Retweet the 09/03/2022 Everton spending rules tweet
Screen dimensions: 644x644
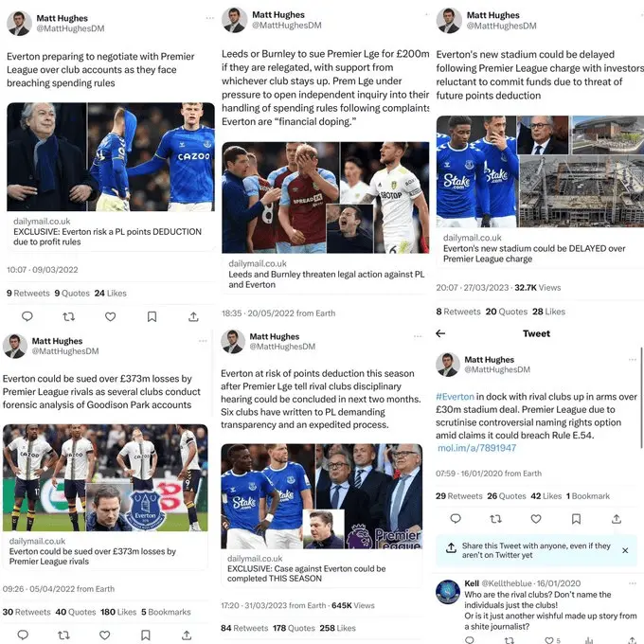(x=68, y=316)
